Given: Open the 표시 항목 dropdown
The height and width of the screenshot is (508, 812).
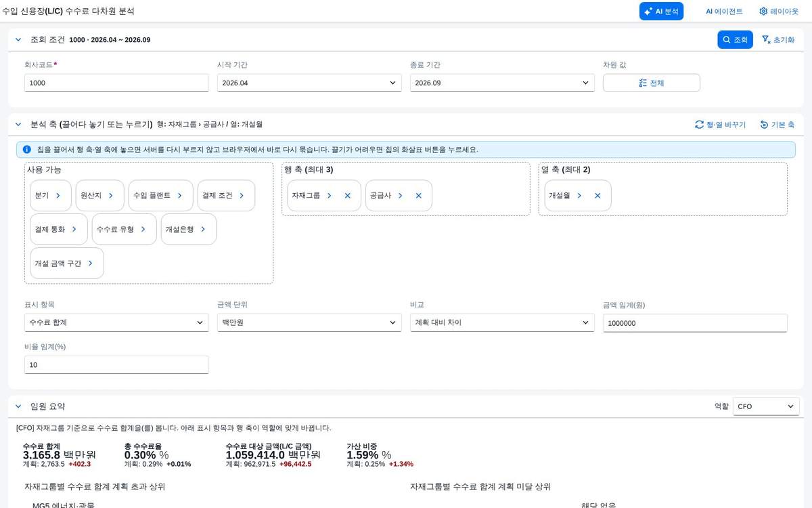Looking at the screenshot, I should (x=116, y=322).
